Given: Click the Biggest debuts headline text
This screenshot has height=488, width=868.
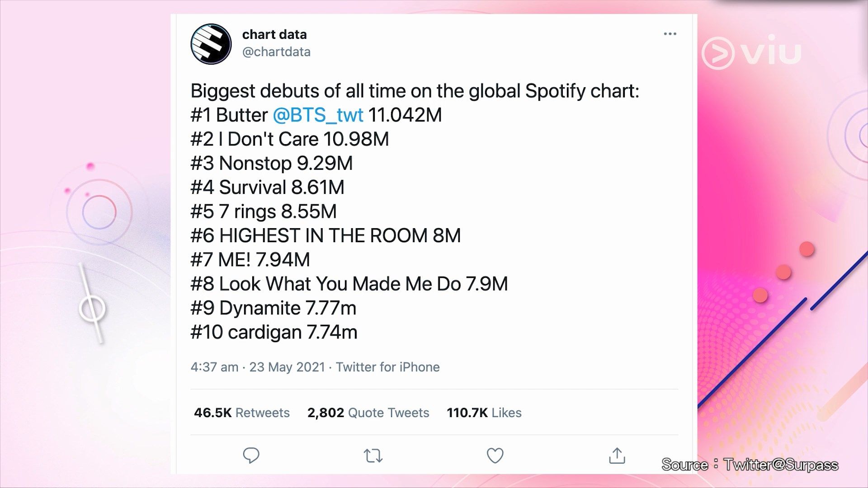Looking at the screenshot, I should coord(415,91).
